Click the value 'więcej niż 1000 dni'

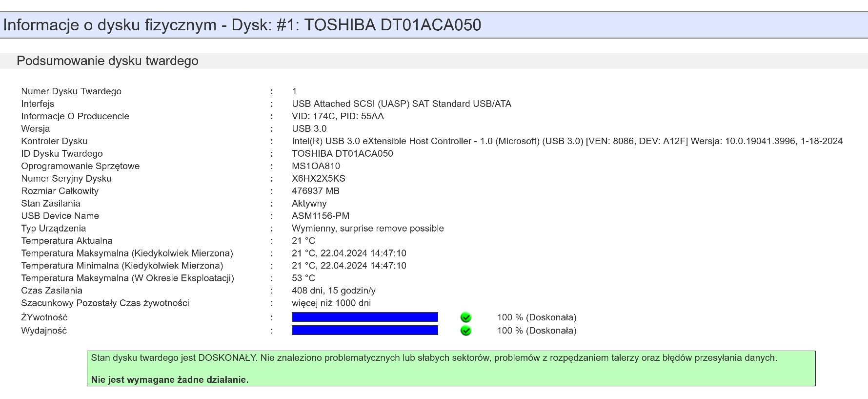click(331, 303)
